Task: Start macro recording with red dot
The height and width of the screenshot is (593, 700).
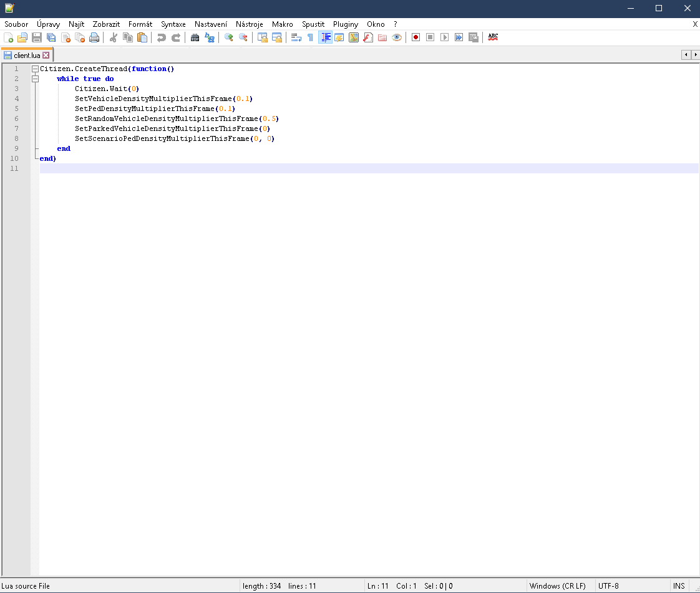Action: [x=416, y=37]
